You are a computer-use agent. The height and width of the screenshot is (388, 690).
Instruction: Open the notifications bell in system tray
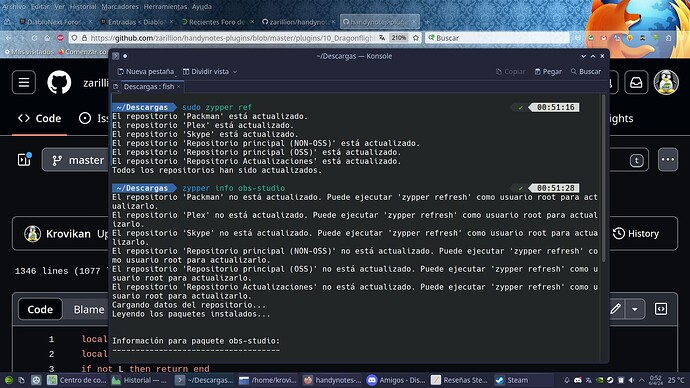567,380
